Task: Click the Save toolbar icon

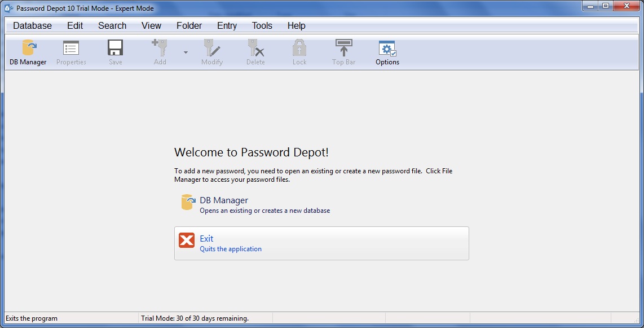Action: pos(115,51)
